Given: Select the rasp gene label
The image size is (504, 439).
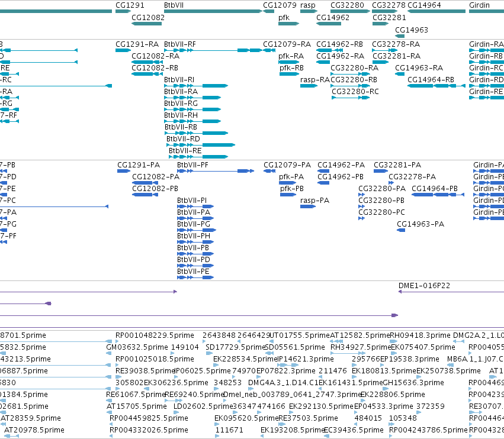Looking at the screenshot, I should [308, 5].
